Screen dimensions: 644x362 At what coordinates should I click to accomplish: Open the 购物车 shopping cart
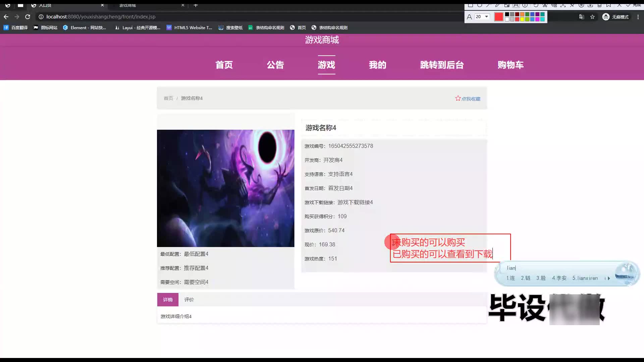[511, 65]
